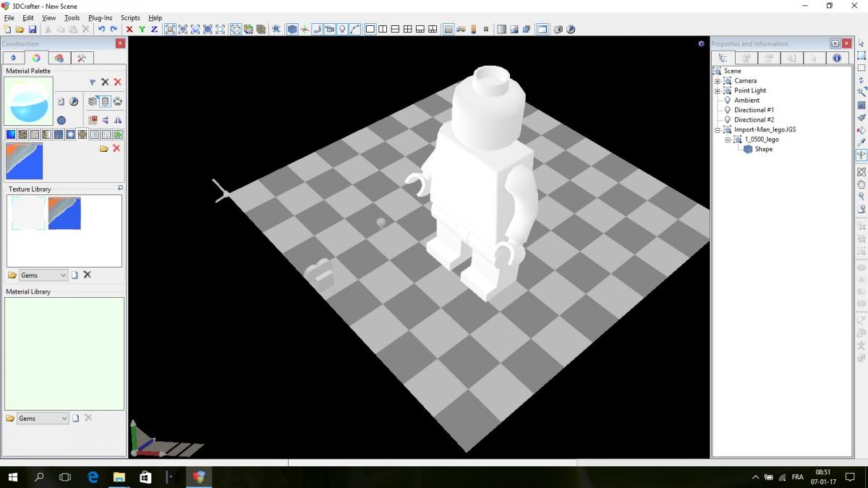The width and height of the screenshot is (868, 488).
Task: Select the Scene root in the tree
Action: point(732,71)
